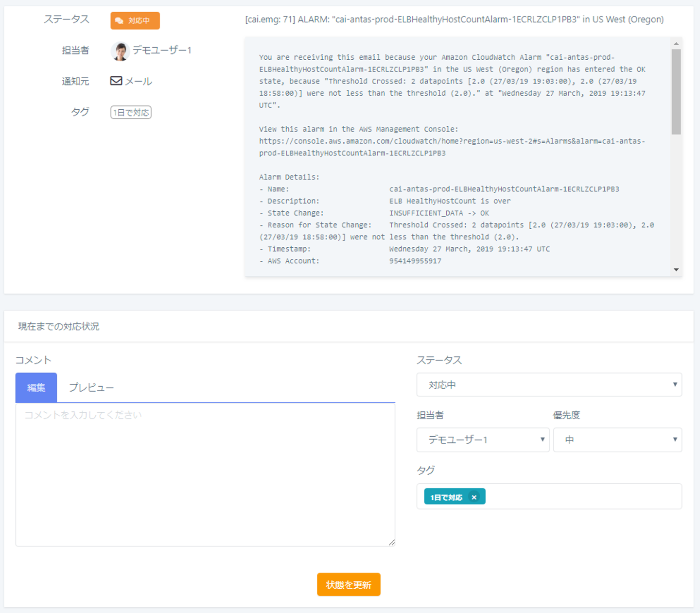
Task: Click the 現在までの対応状況 section heading
Action: coord(59,326)
